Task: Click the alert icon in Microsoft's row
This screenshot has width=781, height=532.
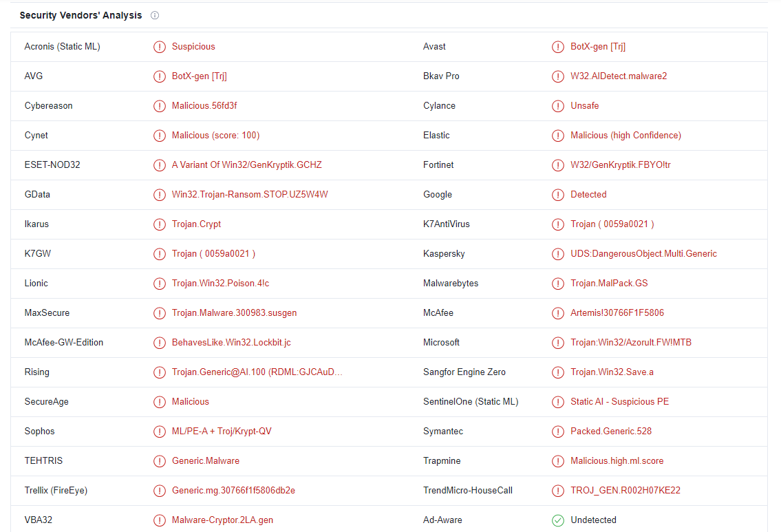Action: tap(558, 343)
